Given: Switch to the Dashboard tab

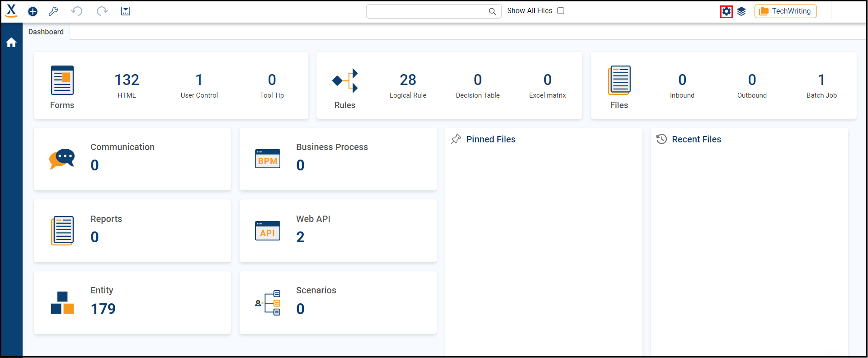Looking at the screenshot, I should click(46, 32).
